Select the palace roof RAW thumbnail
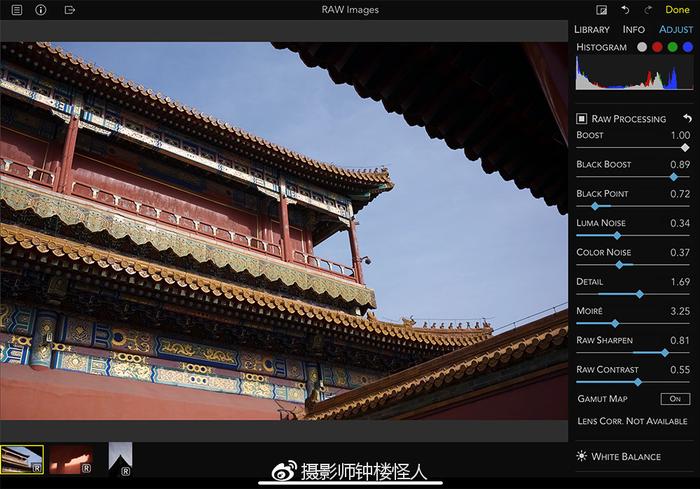This screenshot has height=489, width=700. tap(22, 459)
